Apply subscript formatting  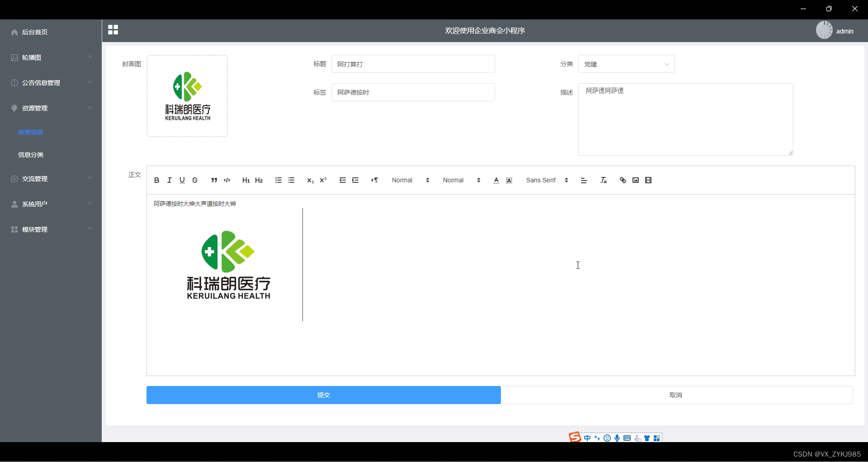(310, 180)
